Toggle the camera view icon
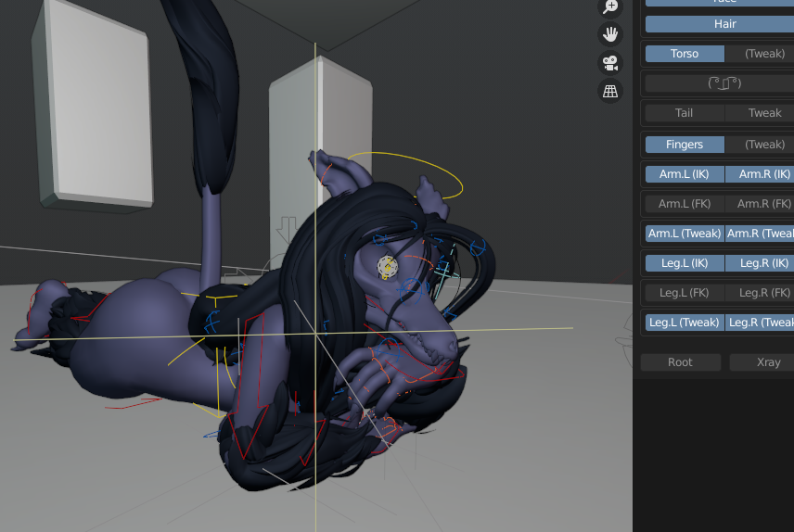 click(x=610, y=63)
